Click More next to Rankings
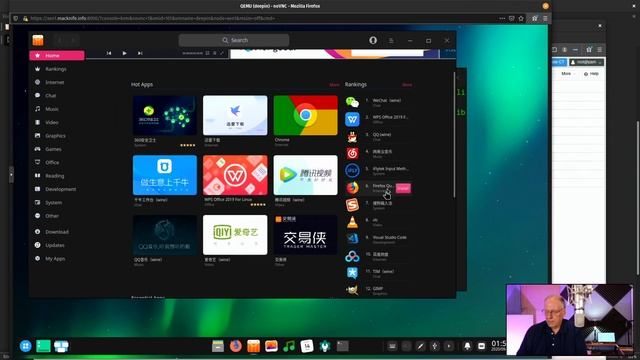 point(407,85)
